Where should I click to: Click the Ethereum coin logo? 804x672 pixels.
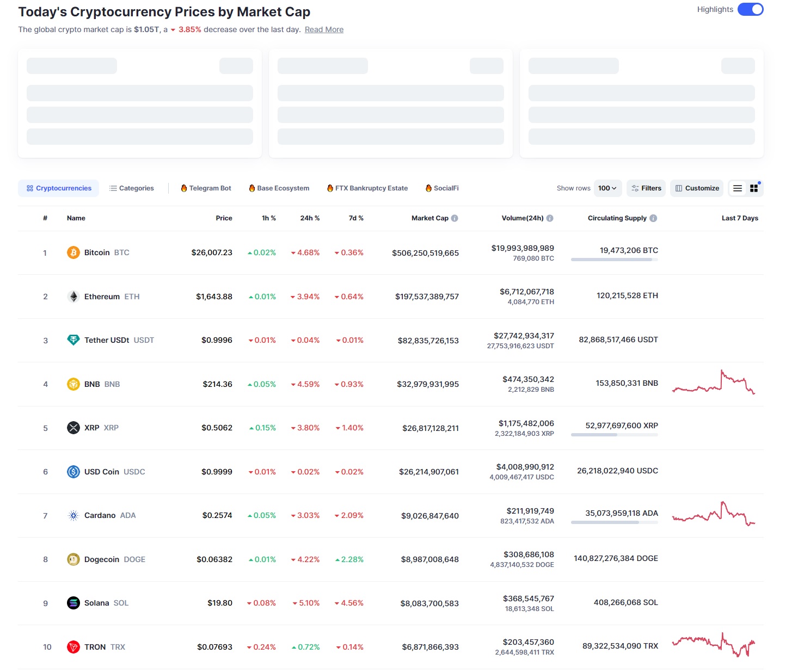(x=73, y=297)
